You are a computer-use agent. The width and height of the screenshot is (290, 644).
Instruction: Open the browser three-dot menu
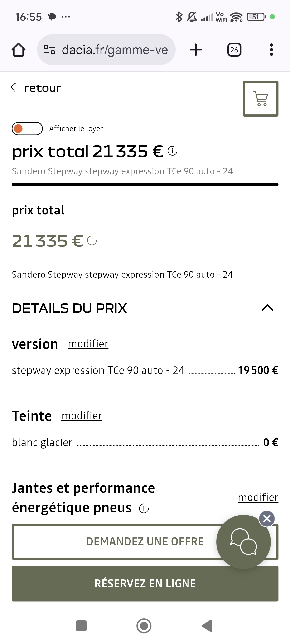[x=271, y=50]
